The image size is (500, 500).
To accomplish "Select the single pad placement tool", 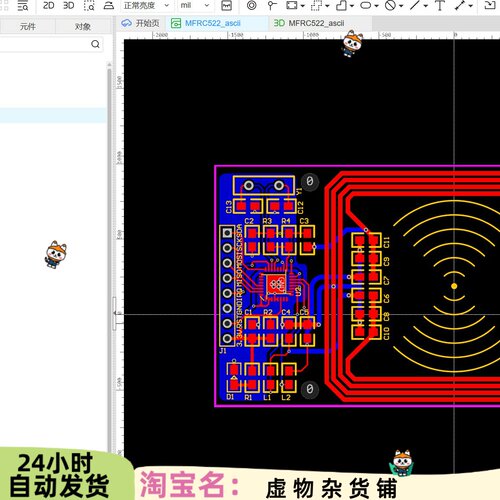I will click(272, 5).
